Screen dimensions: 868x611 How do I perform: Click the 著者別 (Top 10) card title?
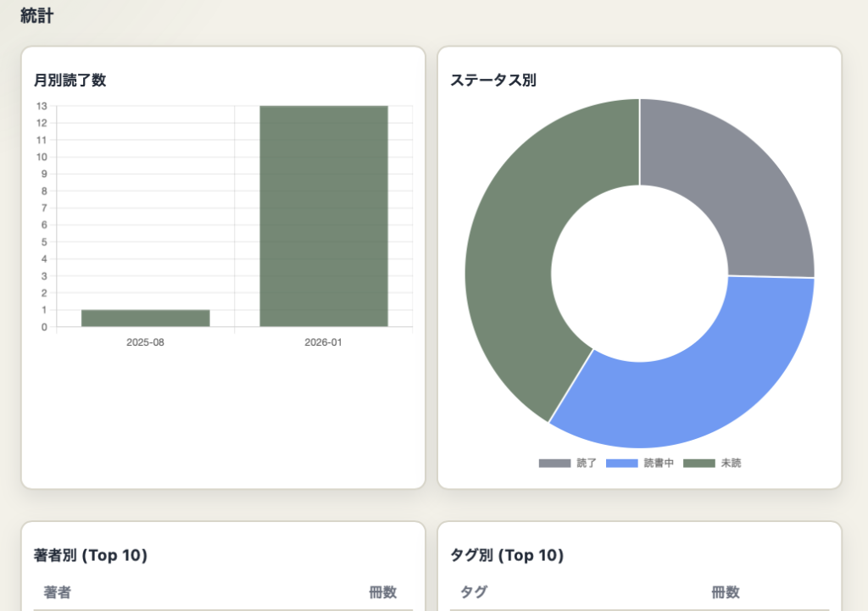91,556
